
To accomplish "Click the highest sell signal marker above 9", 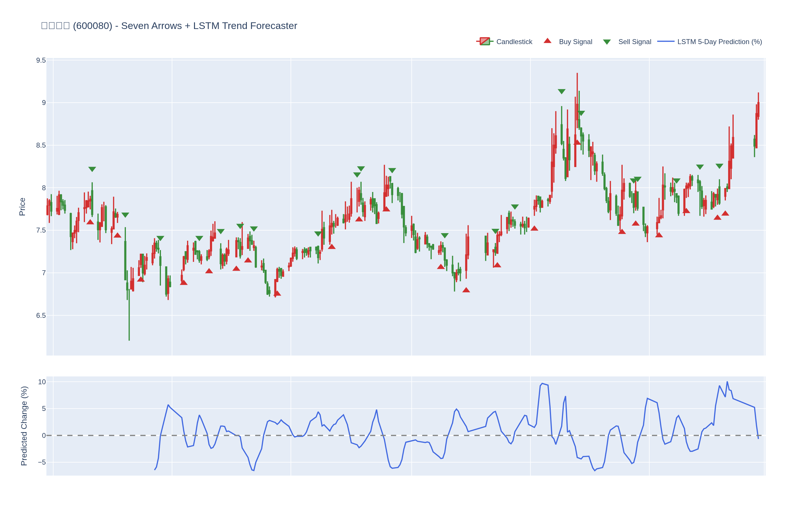I will (561, 92).
